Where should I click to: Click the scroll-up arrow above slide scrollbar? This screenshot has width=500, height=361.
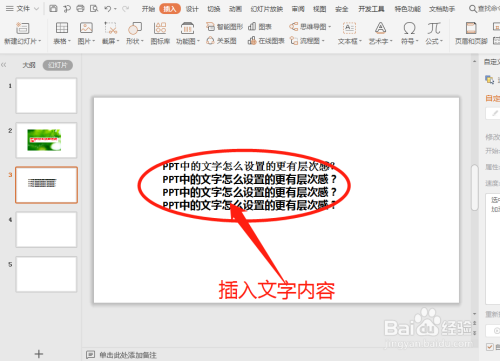pyautogui.click(x=475, y=62)
